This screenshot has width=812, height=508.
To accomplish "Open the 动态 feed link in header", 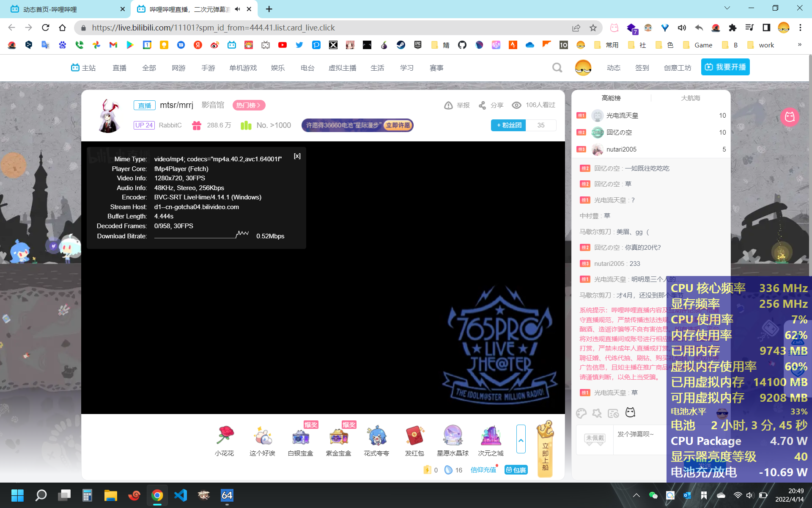I will (x=614, y=68).
